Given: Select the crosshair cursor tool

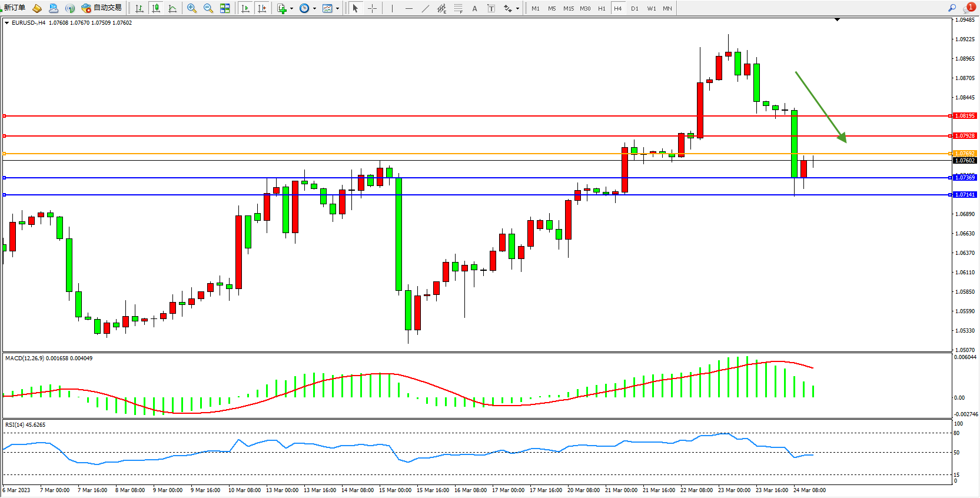Looking at the screenshot, I should (x=372, y=8).
